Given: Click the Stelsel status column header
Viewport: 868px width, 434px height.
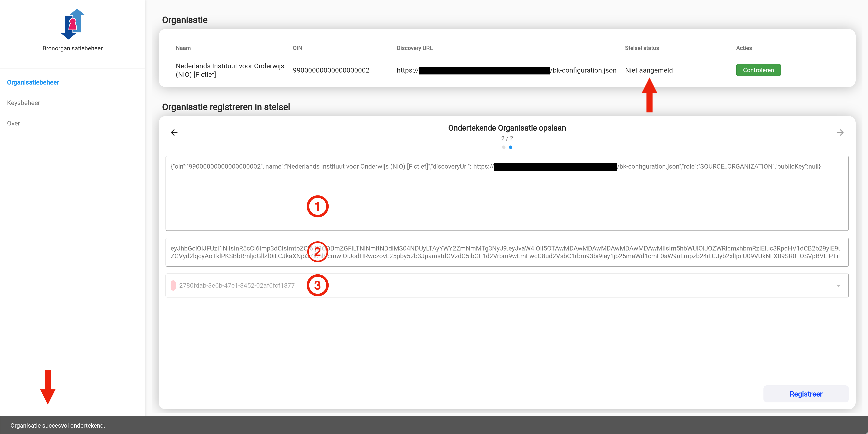Looking at the screenshot, I should (x=642, y=48).
